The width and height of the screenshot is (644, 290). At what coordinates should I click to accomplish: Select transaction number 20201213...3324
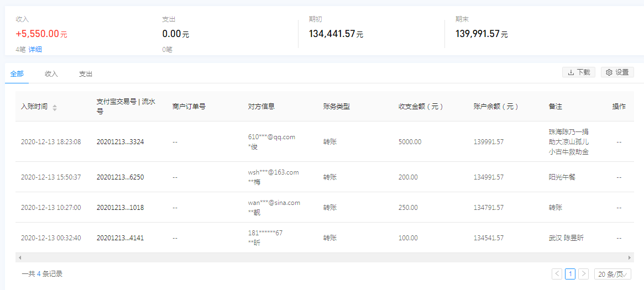(x=120, y=142)
